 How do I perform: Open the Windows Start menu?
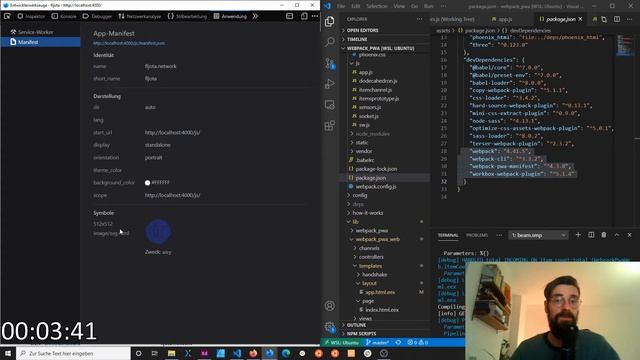8,353
